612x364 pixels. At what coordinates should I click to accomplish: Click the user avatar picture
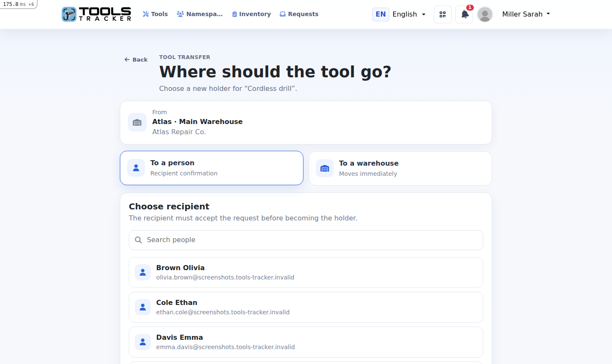click(x=485, y=14)
